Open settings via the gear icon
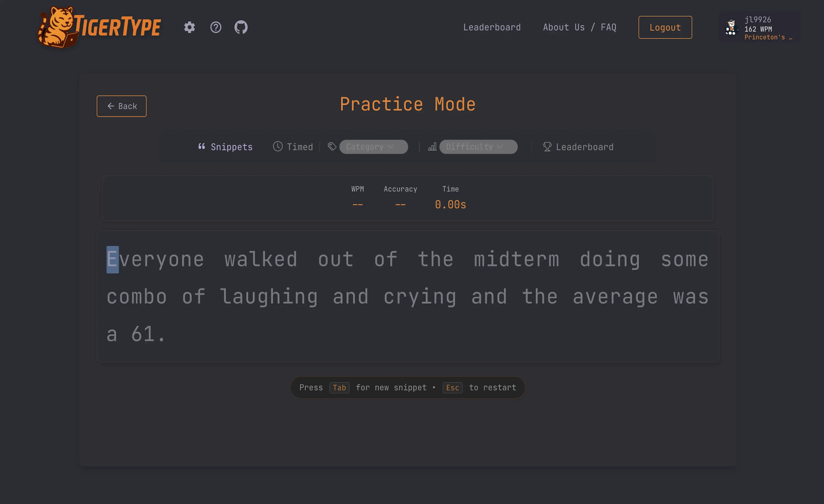 [x=189, y=27]
